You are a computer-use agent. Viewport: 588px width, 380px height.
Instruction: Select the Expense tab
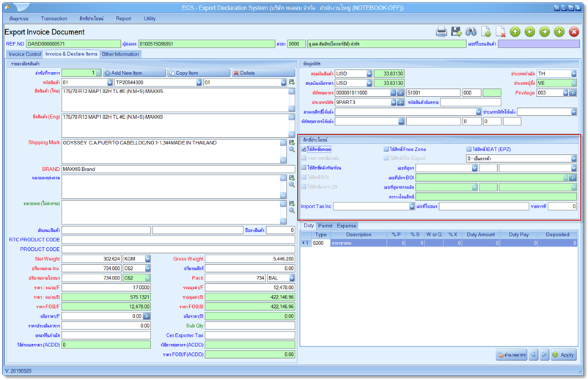pyautogui.click(x=347, y=226)
